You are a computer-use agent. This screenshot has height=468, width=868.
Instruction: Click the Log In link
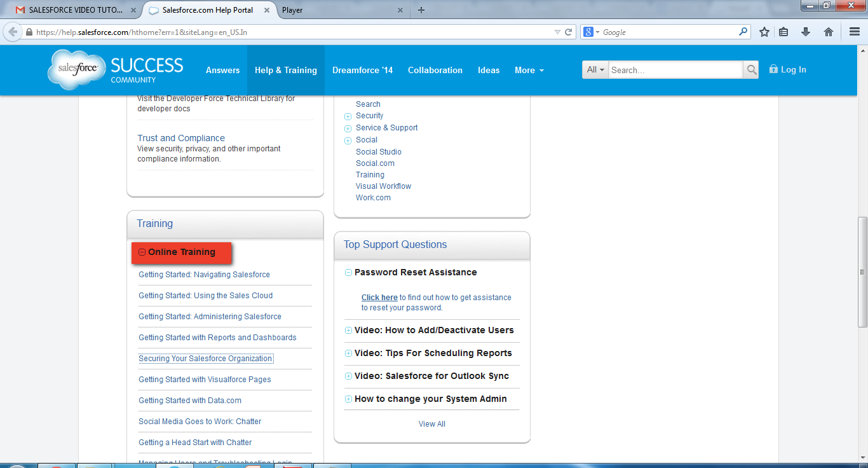coord(793,70)
